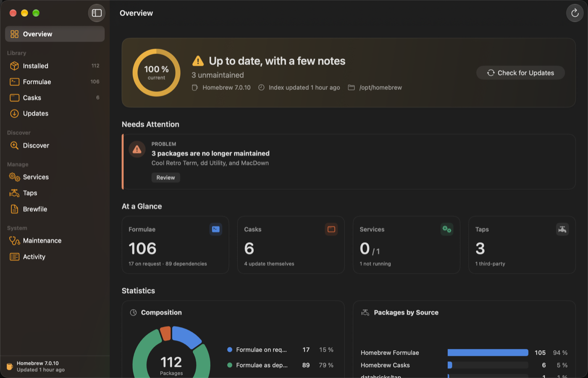Click the Packages by Source heading

[x=406, y=313]
